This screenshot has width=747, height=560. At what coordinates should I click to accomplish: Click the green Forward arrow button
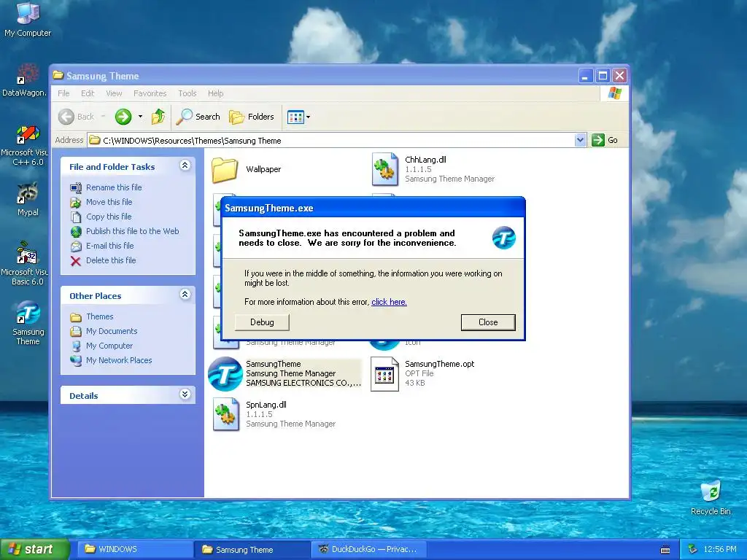[x=123, y=117]
